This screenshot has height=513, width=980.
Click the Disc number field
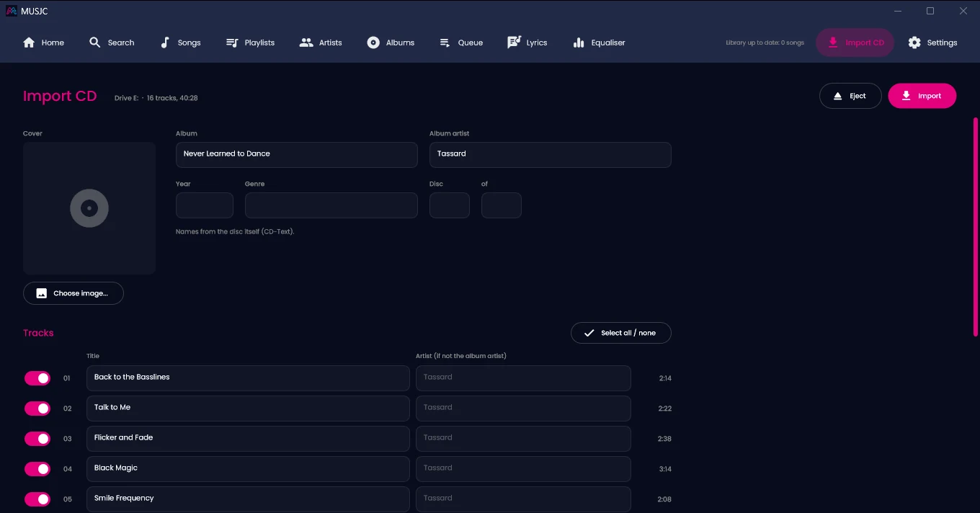(x=450, y=205)
